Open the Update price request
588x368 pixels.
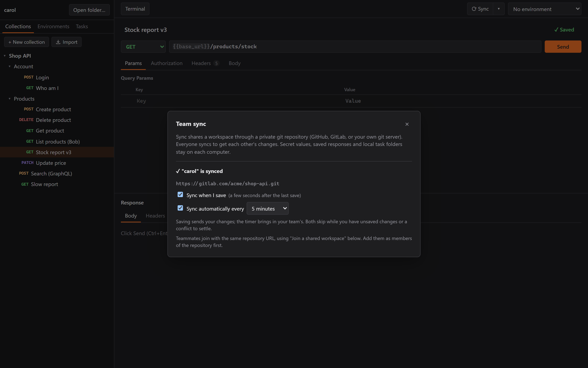[57, 163]
